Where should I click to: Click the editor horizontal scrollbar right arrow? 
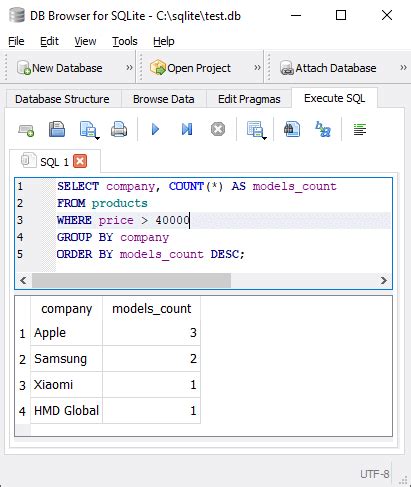[384, 281]
